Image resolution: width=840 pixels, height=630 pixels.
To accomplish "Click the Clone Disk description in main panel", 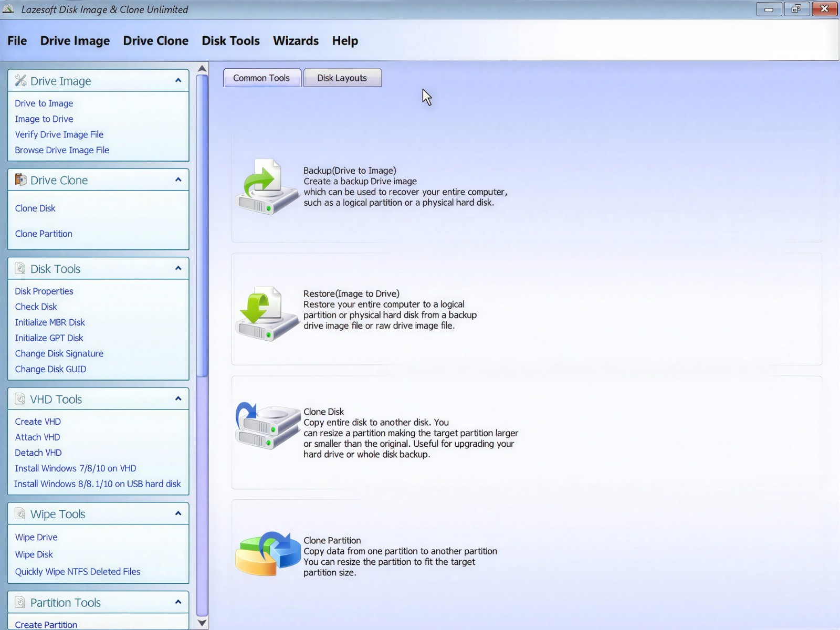I will tap(411, 433).
